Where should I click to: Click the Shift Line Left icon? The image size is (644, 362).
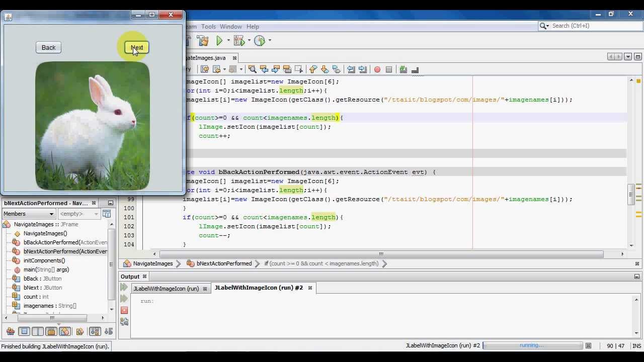[351, 69]
